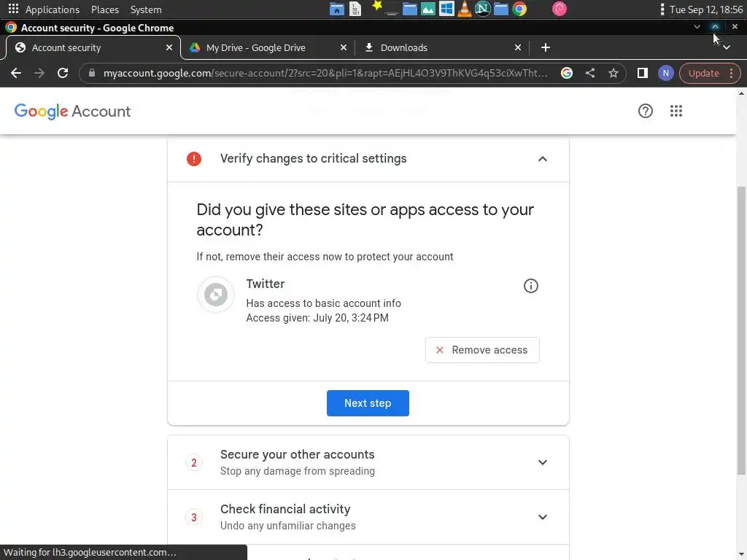Click the page vertical scrollbar
Image resolution: width=747 pixels, height=560 pixels.
click(x=741, y=330)
